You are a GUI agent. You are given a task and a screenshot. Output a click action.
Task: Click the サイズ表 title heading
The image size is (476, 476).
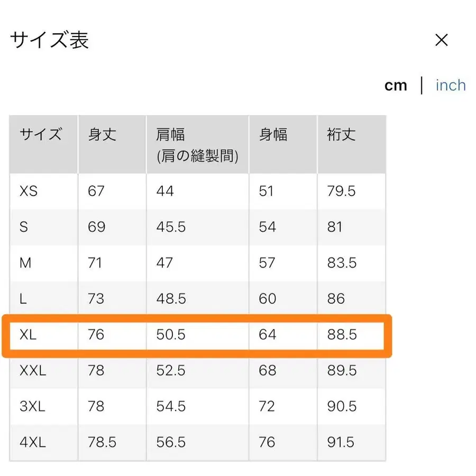point(49,40)
